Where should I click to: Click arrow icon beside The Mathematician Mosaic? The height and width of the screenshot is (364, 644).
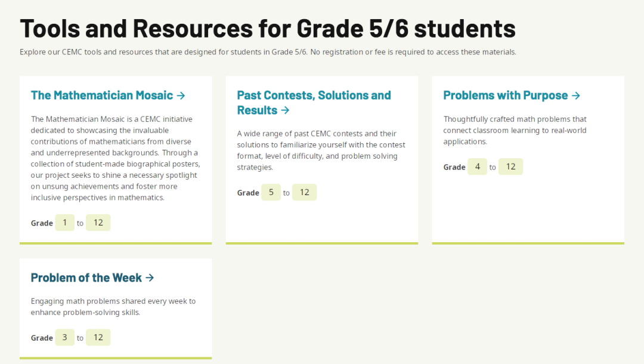(x=181, y=95)
